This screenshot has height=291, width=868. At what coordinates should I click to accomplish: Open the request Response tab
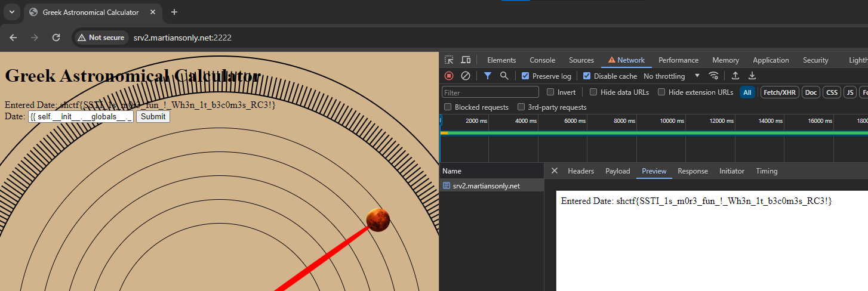coord(692,171)
